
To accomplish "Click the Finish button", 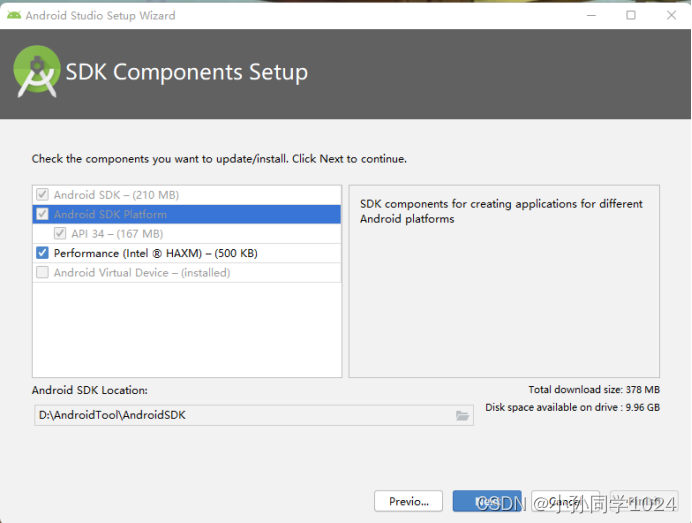I will 644,501.
